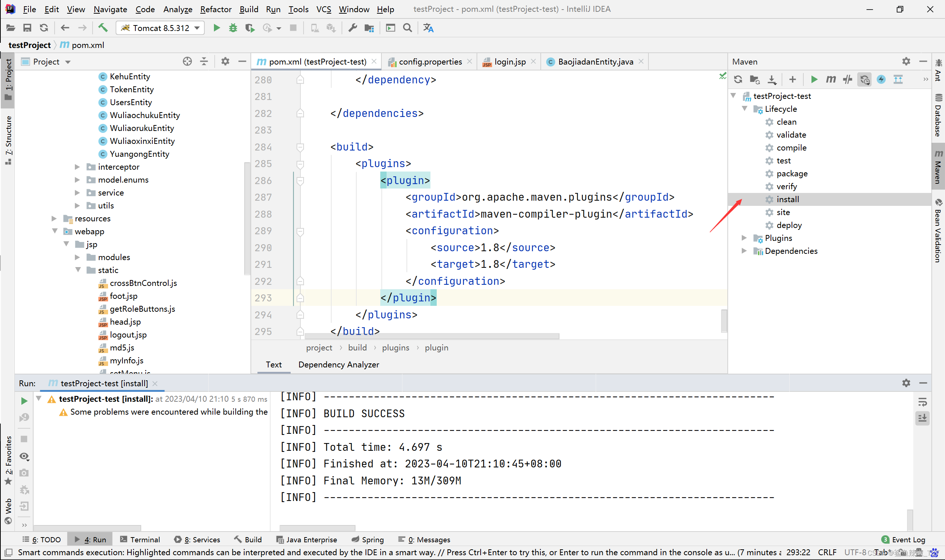Open the Refactor menu
Viewport: 945px width, 560px height.
coord(216,9)
